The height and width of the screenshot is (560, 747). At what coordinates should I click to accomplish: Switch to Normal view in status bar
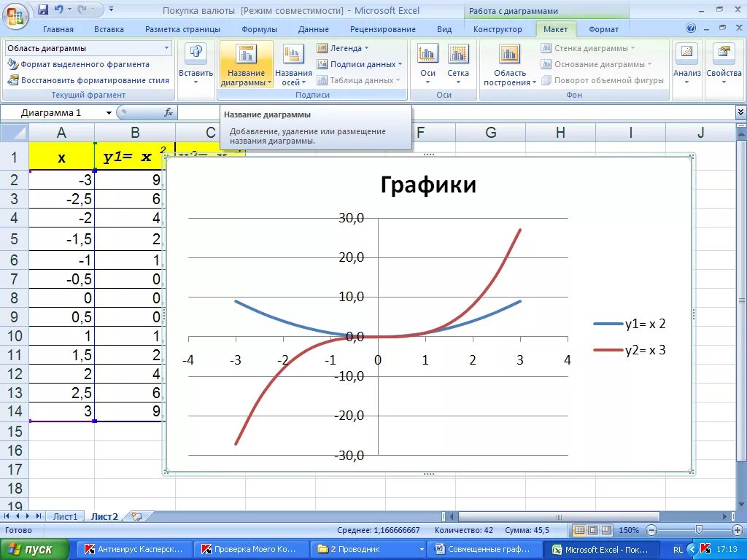[x=579, y=530]
